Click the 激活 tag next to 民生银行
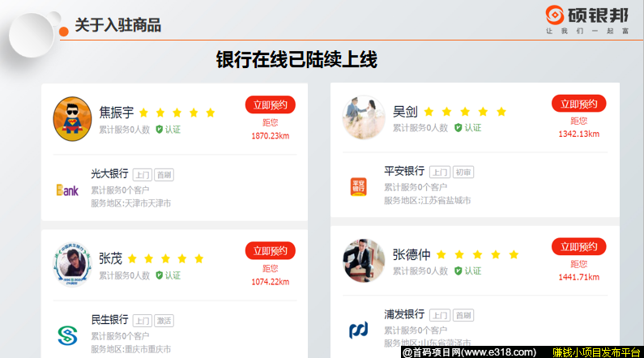 (x=164, y=321)
